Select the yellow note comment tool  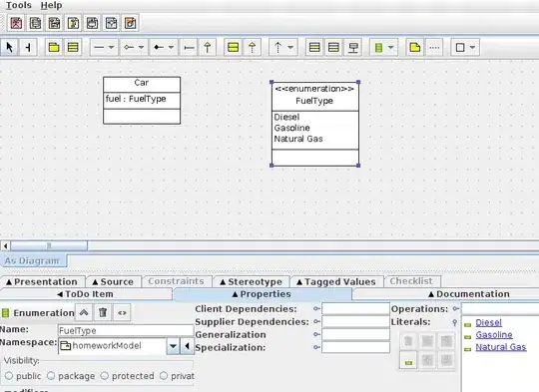click(x=415, y=47)
